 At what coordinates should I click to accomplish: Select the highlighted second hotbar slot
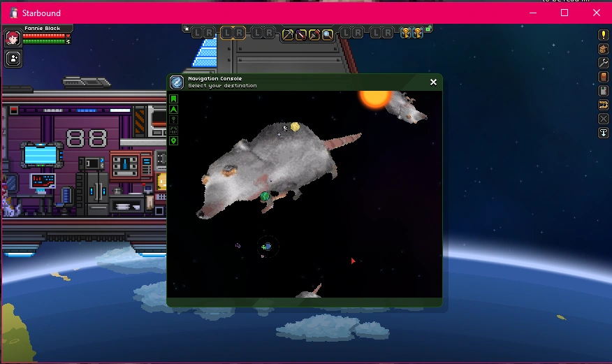click(x=233, y=33)
